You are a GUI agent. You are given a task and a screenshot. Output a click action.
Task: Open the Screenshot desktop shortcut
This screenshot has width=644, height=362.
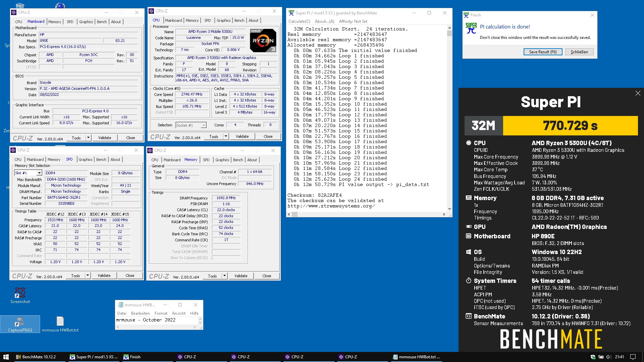coord(20,295)
